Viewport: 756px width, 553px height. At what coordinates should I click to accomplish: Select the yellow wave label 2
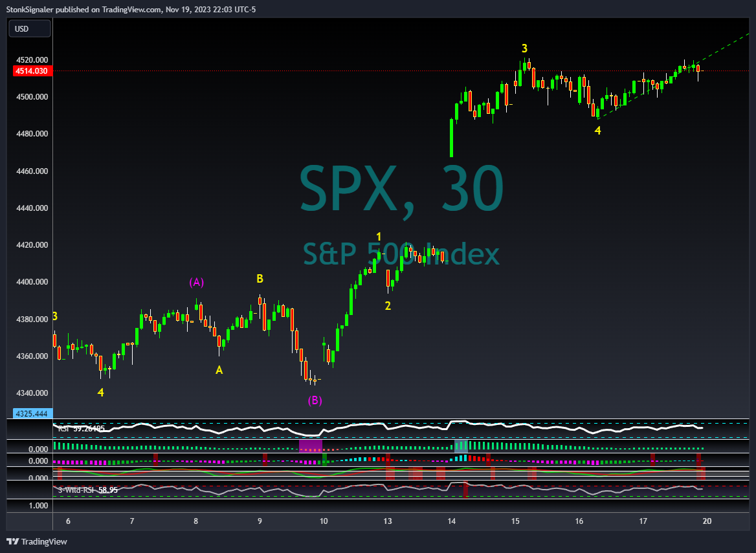coord(388,305)
